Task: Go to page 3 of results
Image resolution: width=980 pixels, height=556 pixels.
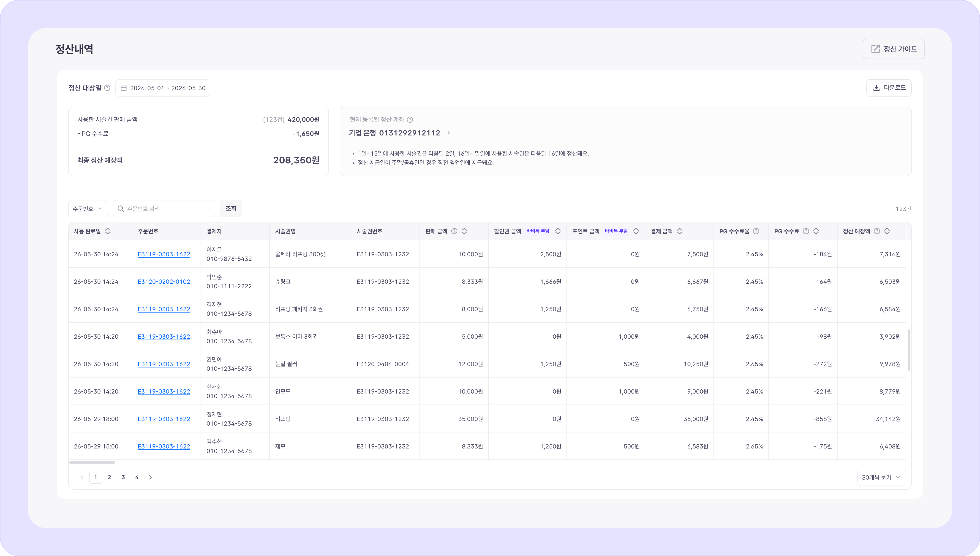Action: pos(123,477)
